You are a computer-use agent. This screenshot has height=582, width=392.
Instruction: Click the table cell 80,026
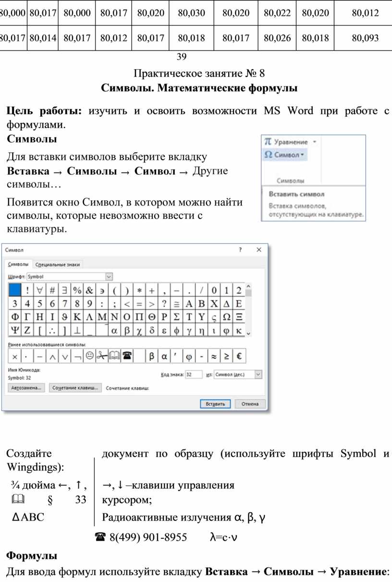click(x=277, y=38)
